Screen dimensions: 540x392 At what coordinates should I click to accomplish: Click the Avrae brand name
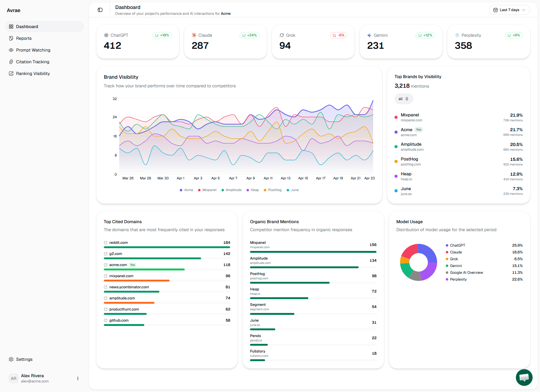[x=14, y=10]
